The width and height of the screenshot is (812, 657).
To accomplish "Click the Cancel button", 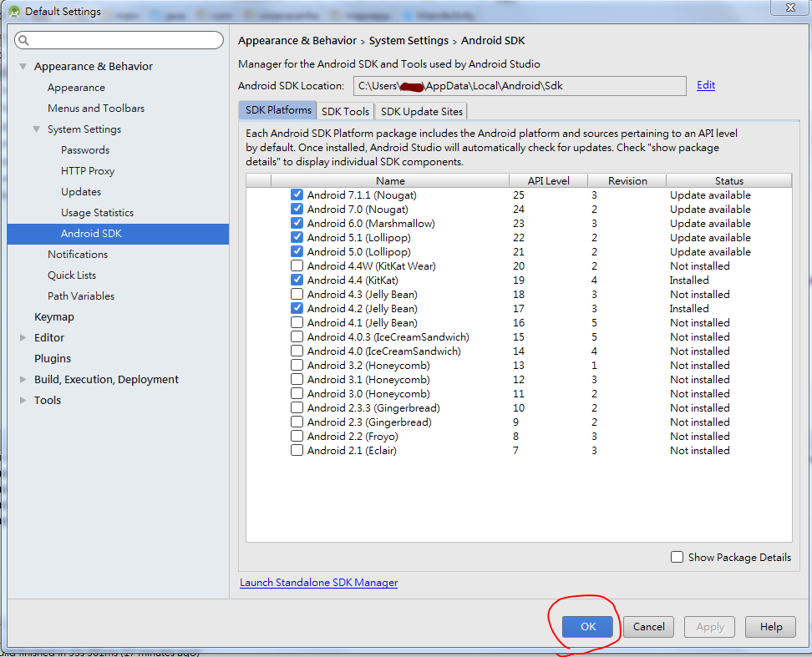I will [x=648, y=626].
